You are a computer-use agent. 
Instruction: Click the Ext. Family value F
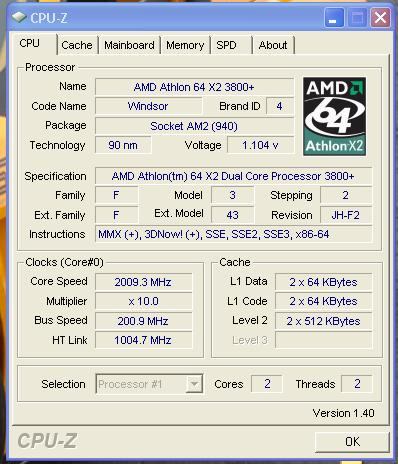click(116, 215)
